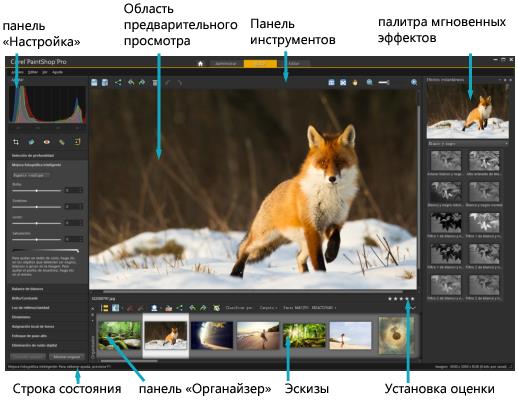Image resolution: width=518 pixels, height=409 pixels.
Task: Adjust the Saturación slider
Action: [37, 239]
